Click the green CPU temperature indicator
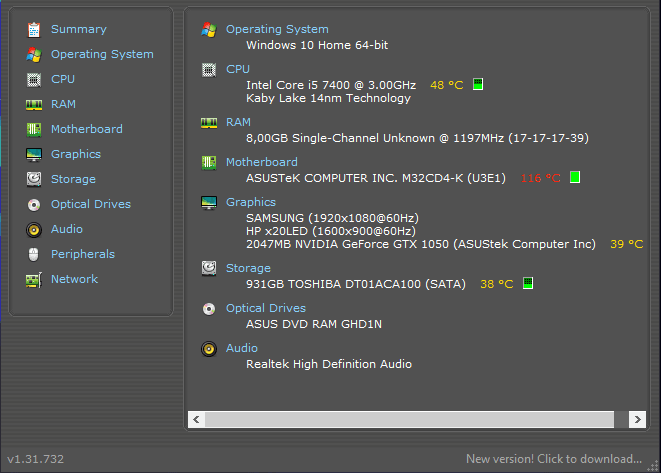This screenshot has height=473, width=661. 478,85
